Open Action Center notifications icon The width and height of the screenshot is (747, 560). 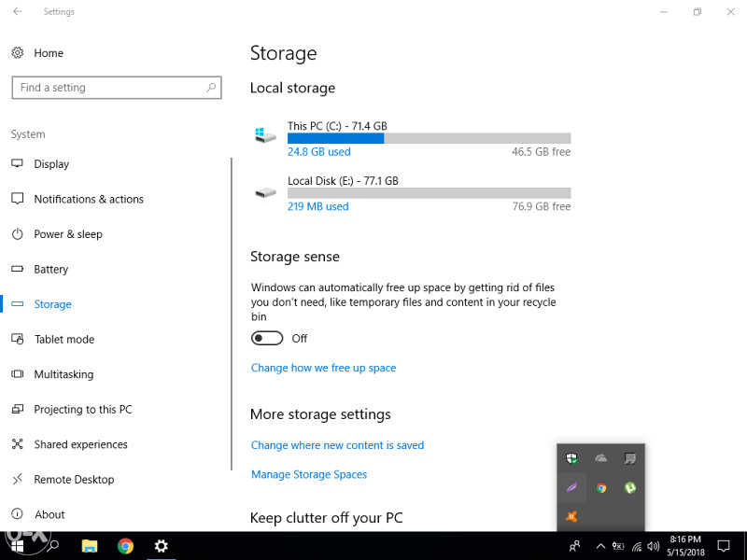point(724,546)
